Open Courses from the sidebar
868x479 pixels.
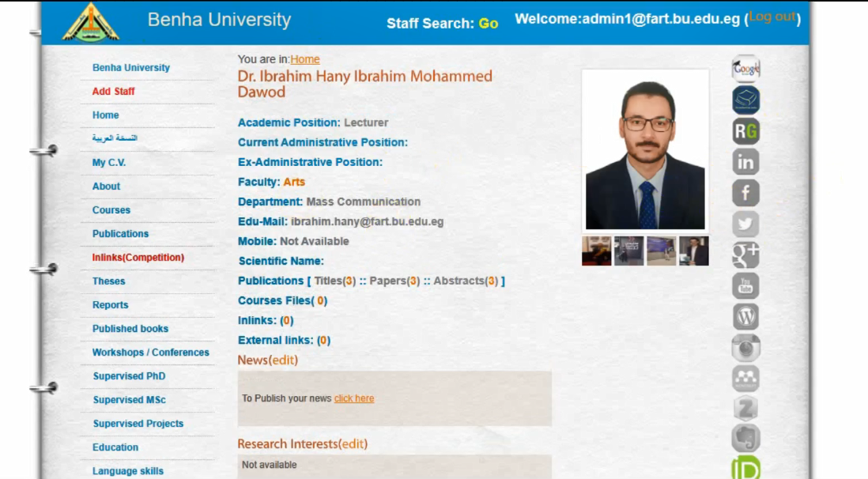coord(111,210)
